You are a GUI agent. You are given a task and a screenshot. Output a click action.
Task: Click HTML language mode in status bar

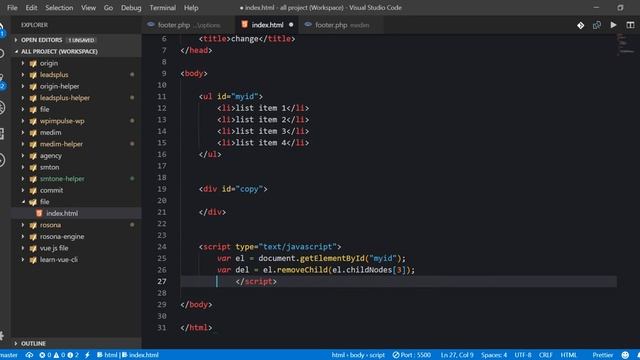(x=569, y=355)
